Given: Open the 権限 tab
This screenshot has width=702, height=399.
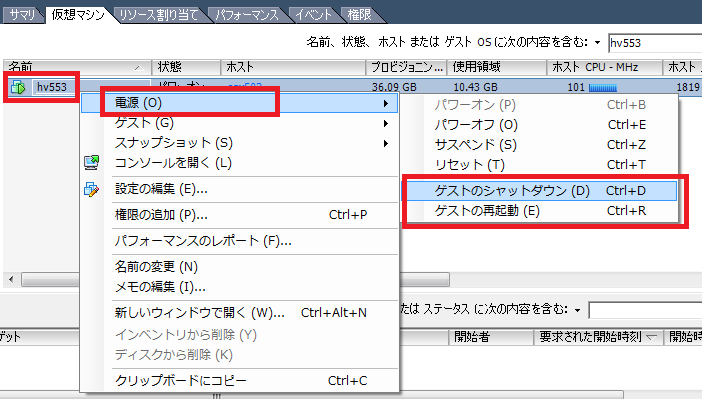Looking at the screenshot, I should coord(360,15).
